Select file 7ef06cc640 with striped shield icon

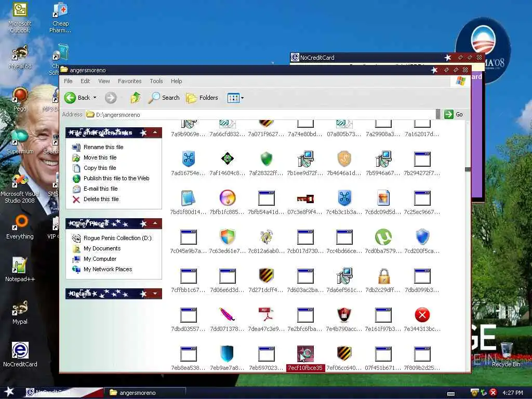[344, 358]
